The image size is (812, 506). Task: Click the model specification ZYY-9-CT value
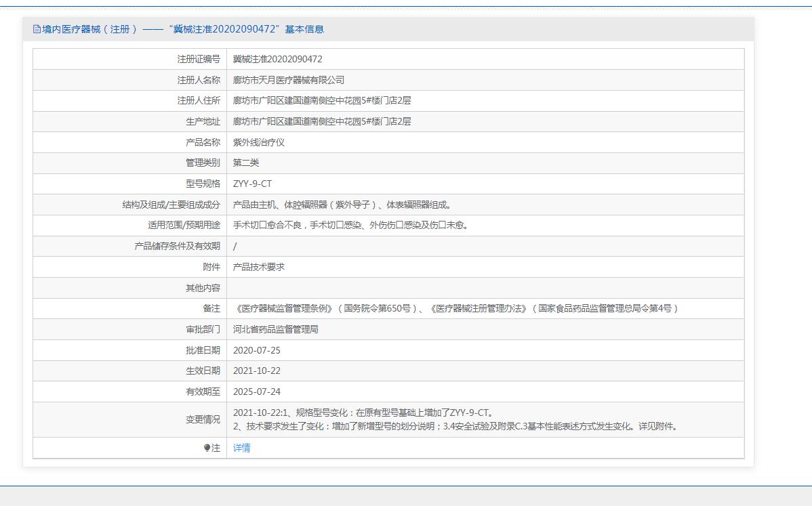pyautogui.click(x=252, y=184)
